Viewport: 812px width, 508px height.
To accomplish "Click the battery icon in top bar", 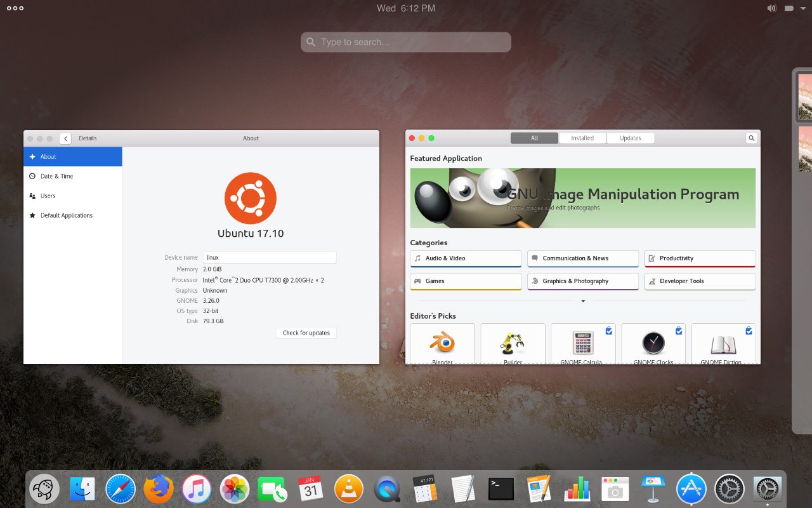I will click(x=789, y=8).
